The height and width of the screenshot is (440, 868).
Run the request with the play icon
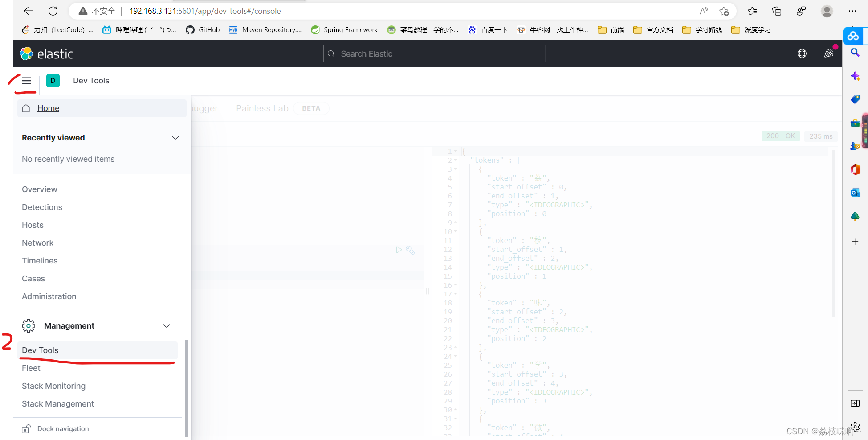pyautogui.click(x=399, y=250)
